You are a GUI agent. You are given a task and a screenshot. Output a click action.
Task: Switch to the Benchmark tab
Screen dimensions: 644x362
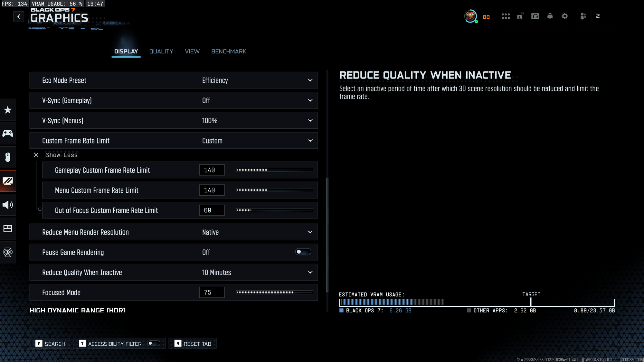click(x=229, y=51)
